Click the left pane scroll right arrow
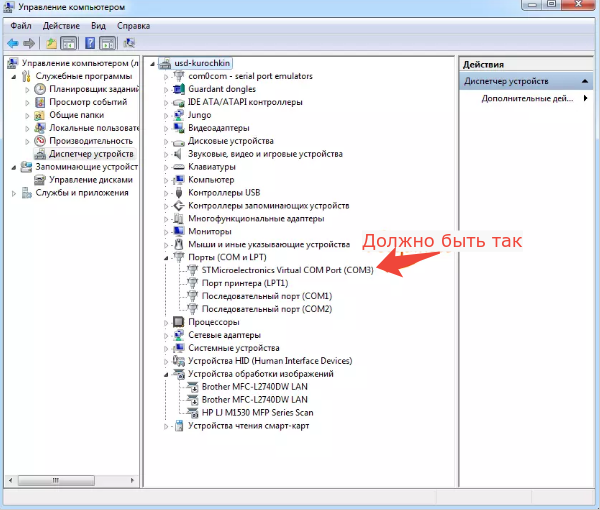600x510 pixels. tap(132, 480)
